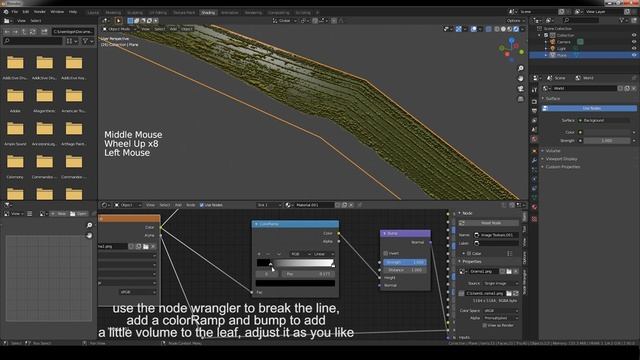Toggle Use Nodes checkbox in node editor
Viewport: 640px width, 360px height.
coord(202,205)
